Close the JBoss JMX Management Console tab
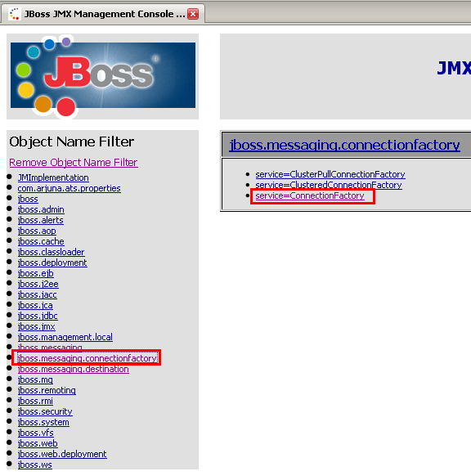Image resolution: width=471 pixels, height=476 pixels. click(x=193, y=14)
